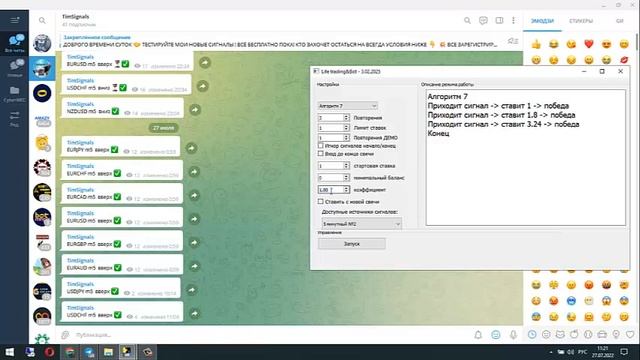Open the 'Алгоритм 7' algorithm dropdown

[348, 106]
